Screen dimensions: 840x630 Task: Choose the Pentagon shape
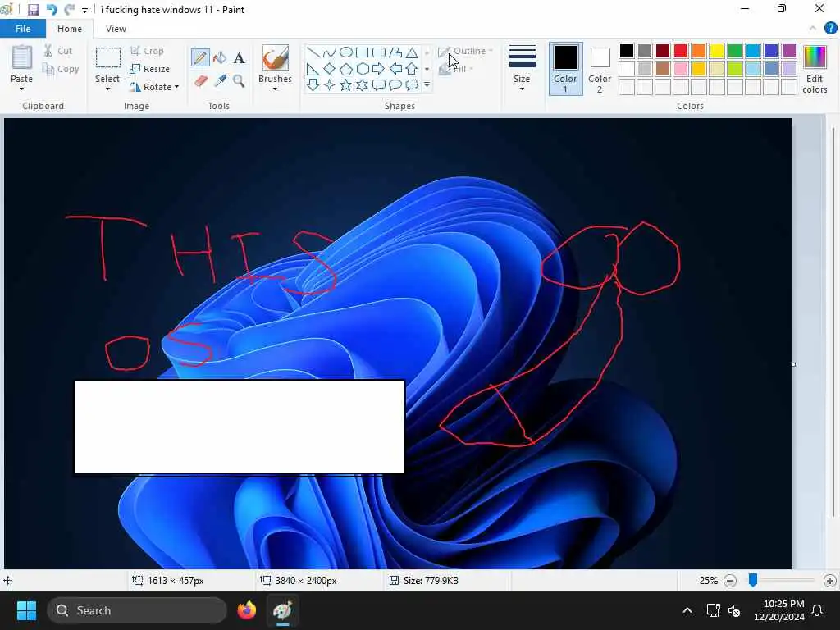tap(346, 69)
